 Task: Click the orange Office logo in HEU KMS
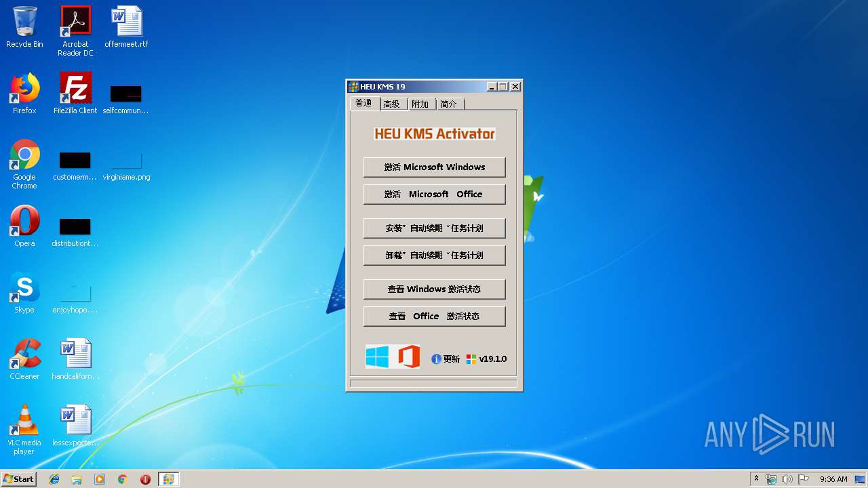click(x=409, y=357)
